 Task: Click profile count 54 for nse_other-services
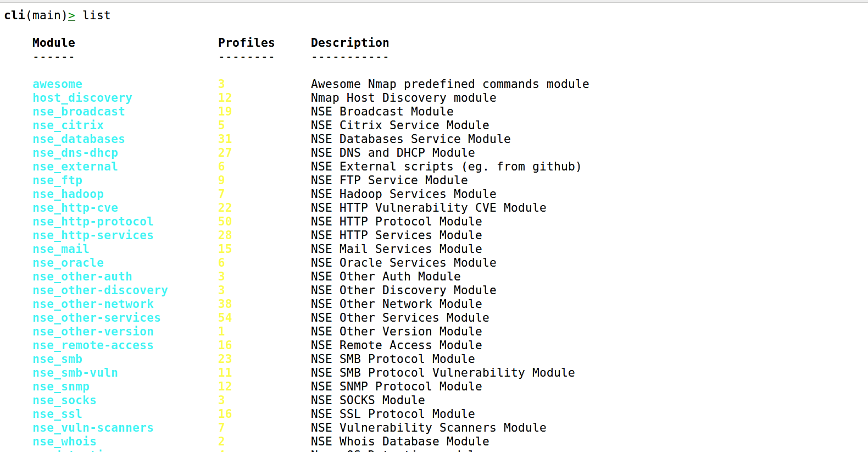click(225, 318)
